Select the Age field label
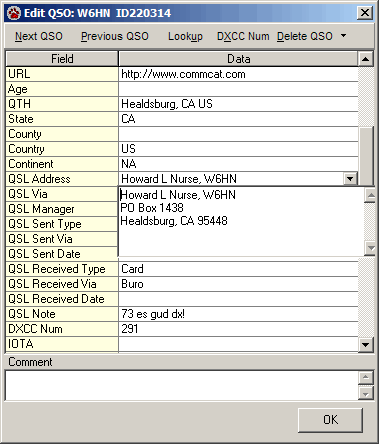Viewport: 379px width, 444px height. click(62, 89)
